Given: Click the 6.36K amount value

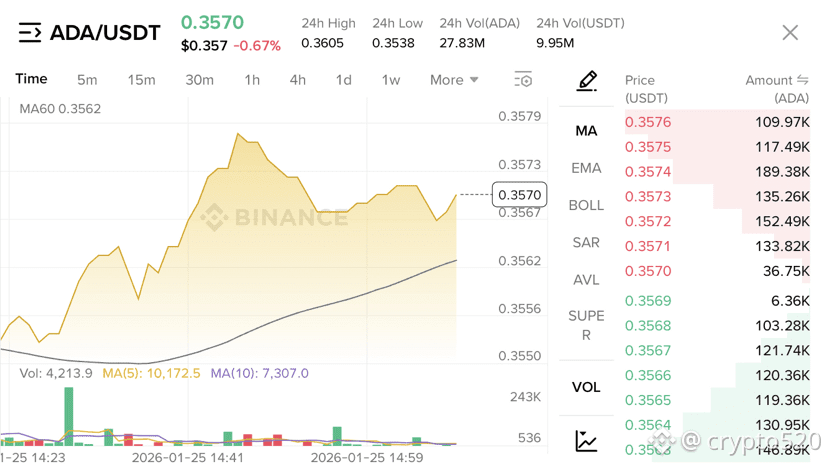Looking at the screenshot, I should [790, 301].
